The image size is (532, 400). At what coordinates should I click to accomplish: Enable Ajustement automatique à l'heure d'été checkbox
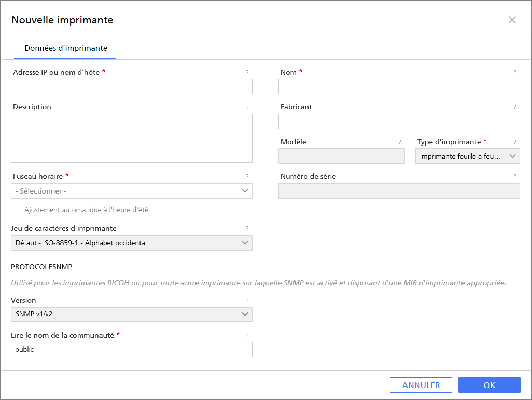16,209
